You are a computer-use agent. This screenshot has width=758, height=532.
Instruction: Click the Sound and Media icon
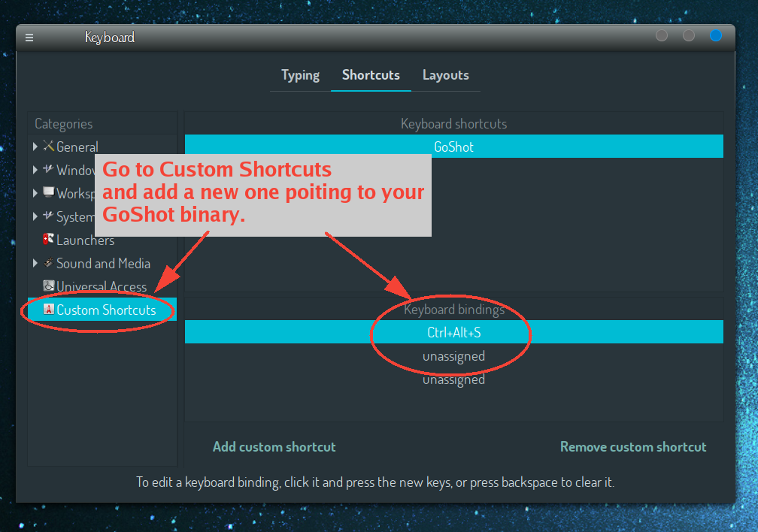(x=48, y=262)
